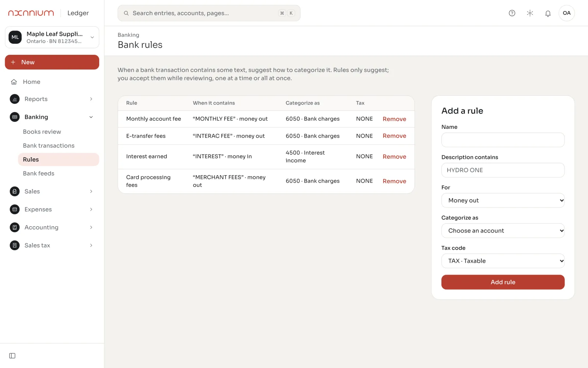Click the Description contains field
588x368 pixels.
(x=503, y=170)
